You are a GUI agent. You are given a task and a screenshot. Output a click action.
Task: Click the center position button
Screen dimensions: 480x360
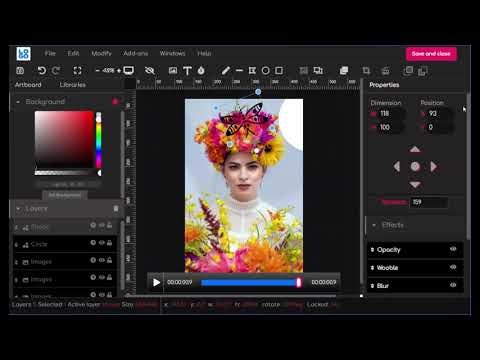point(415,166)
